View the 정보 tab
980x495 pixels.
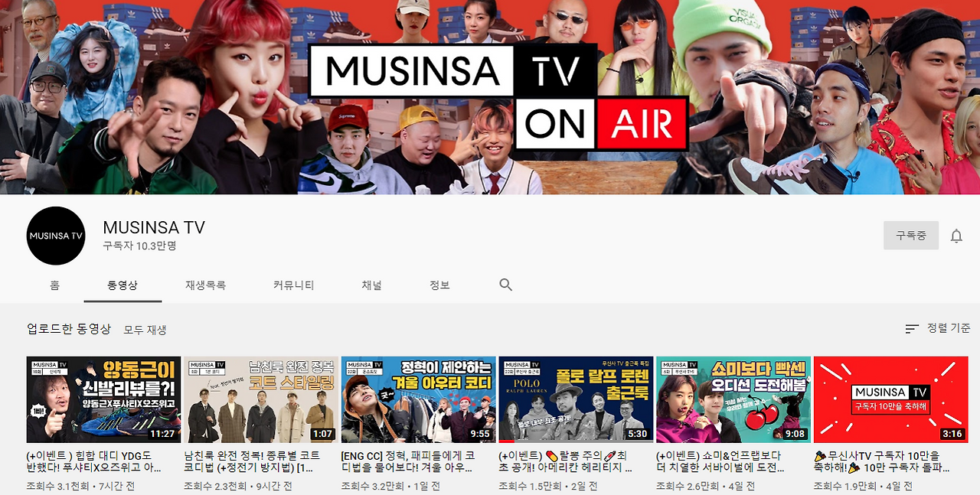point(439,285)
